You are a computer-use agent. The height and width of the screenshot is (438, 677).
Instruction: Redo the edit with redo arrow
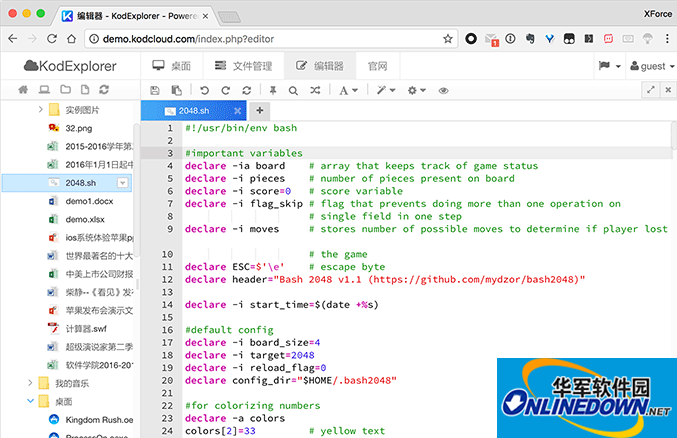click(225, 90)
